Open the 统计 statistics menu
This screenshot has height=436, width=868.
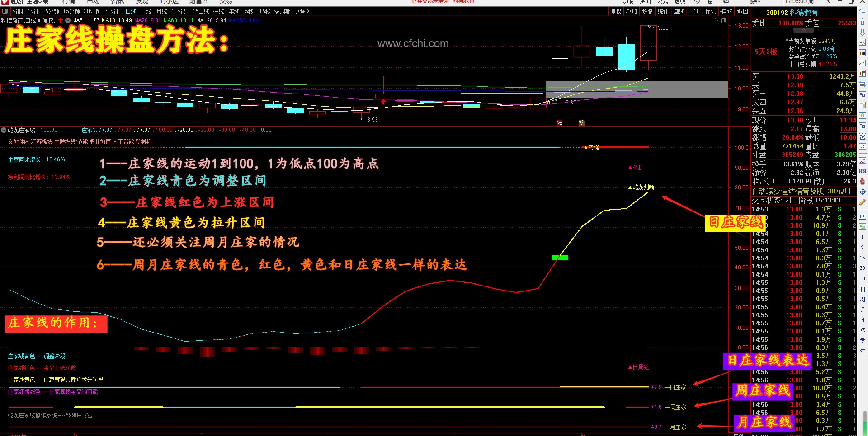[x=663, y=11]
